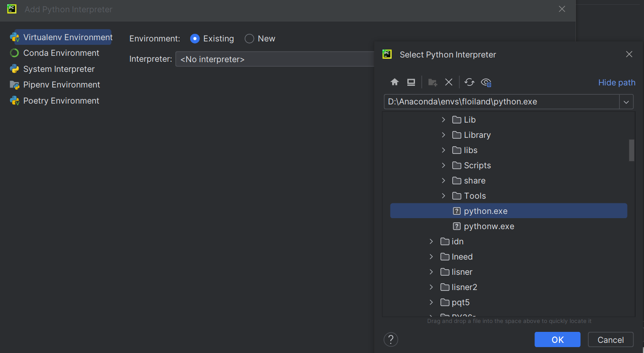Screen dimensions: 644x353
Task: Select the New environment radio button
Action: (249, 38)
